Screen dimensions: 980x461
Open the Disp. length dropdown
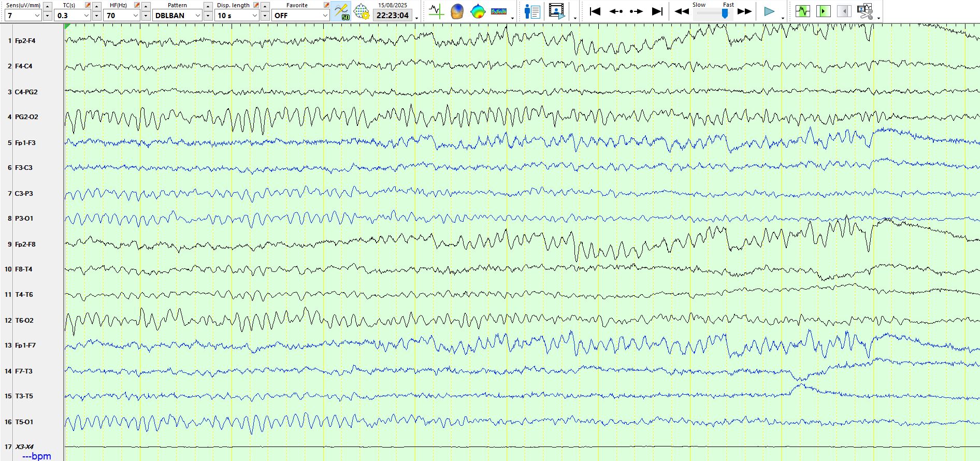click(x=254, y=16)
